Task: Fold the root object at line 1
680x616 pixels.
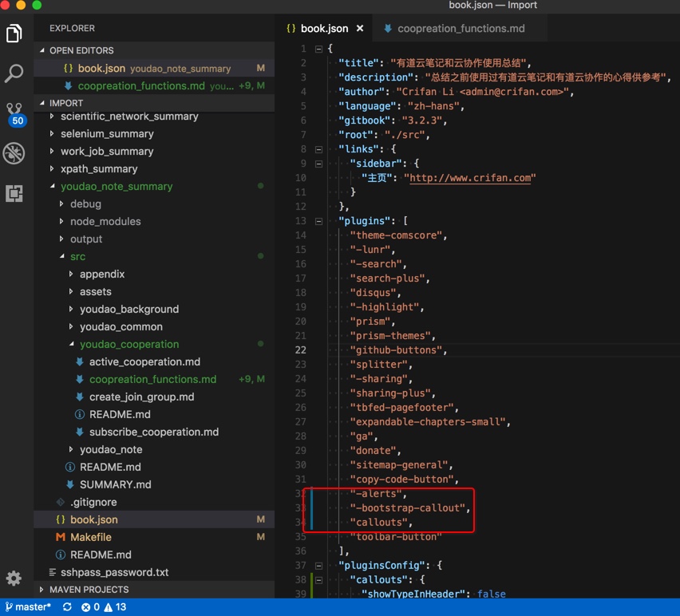Action: (x=318, y=49)
